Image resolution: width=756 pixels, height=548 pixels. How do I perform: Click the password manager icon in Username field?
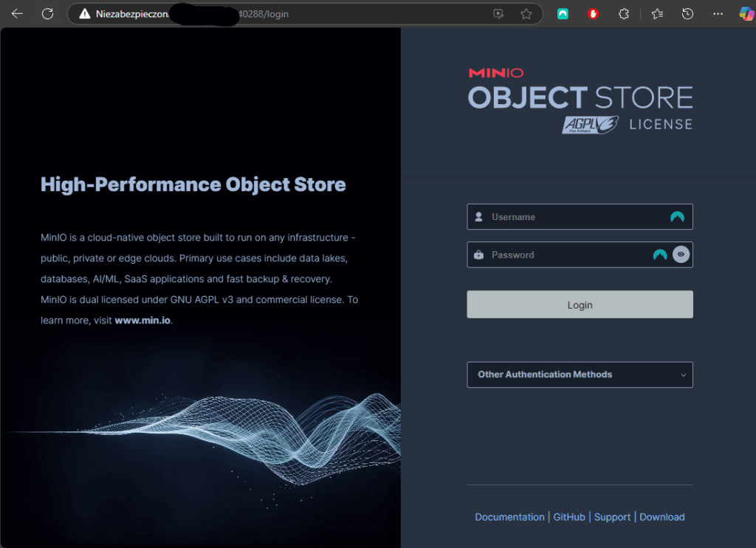pos(678,217)
